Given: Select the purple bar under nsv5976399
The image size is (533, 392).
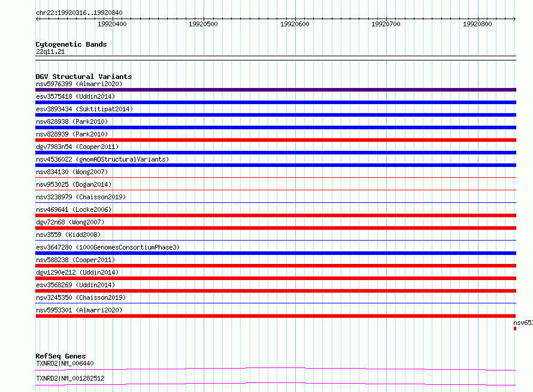Looking at the screenshot, I should tap(275, 90).
